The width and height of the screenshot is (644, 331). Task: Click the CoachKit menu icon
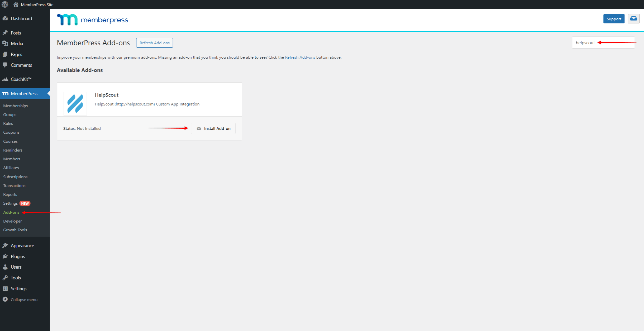[x=6, y=79]
